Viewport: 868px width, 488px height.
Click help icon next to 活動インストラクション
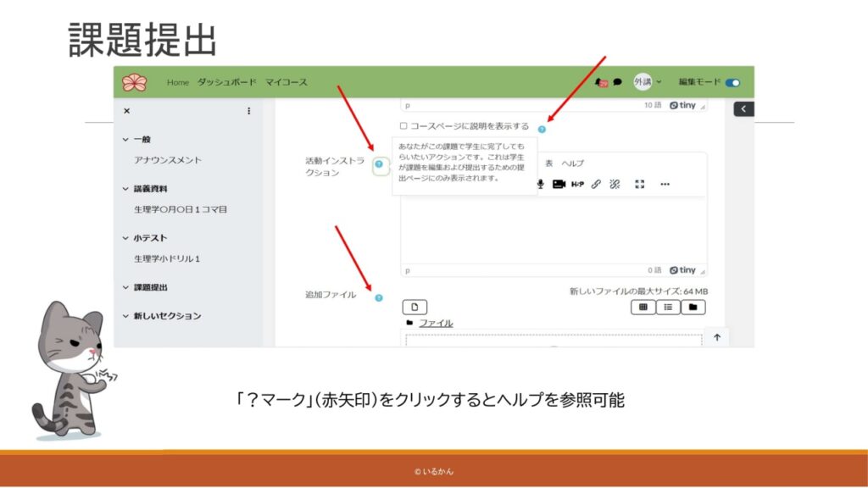[379, 164]
